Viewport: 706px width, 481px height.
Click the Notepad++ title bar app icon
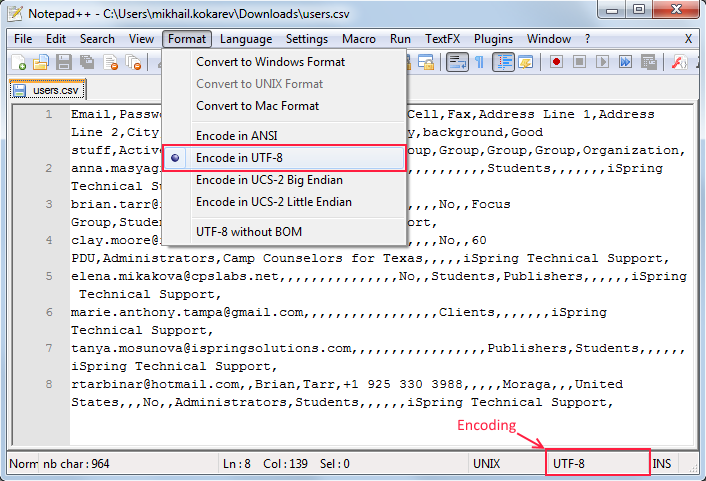14,13
